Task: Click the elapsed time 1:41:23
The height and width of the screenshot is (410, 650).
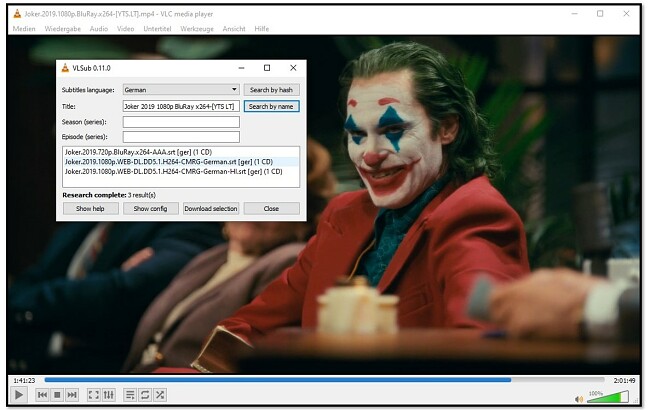Action: (24, 380)
